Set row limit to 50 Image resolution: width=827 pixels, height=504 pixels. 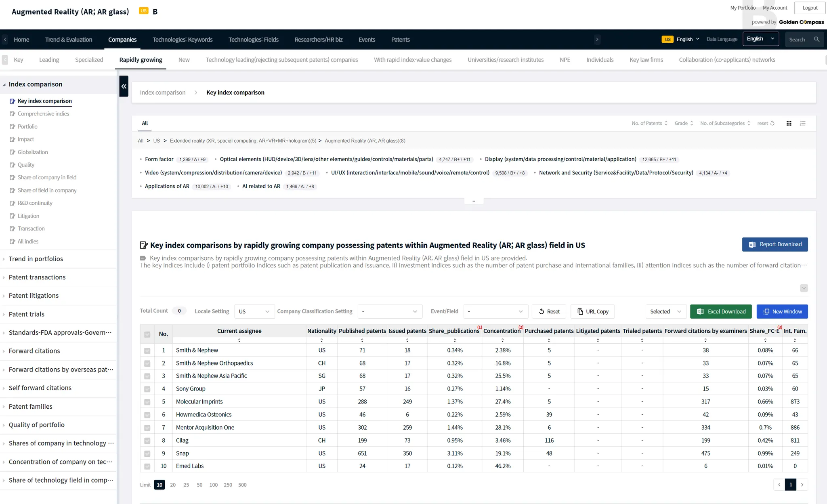(199, 485)
